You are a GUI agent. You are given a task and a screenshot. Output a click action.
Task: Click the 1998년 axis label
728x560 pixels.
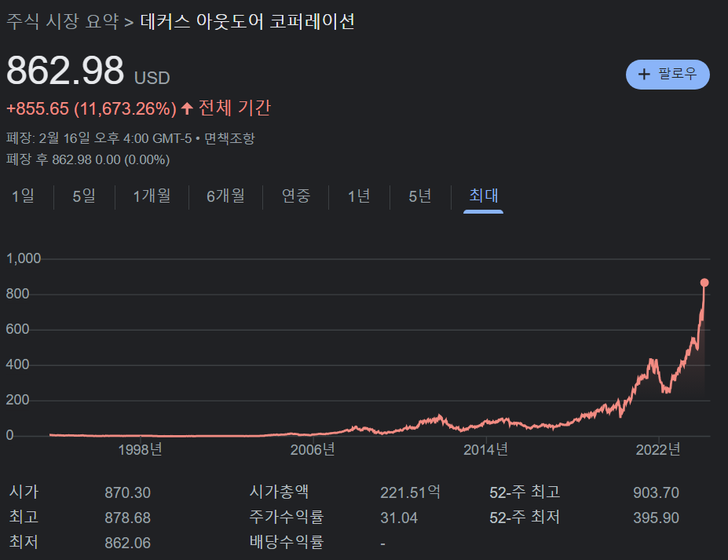pos(141,449)
